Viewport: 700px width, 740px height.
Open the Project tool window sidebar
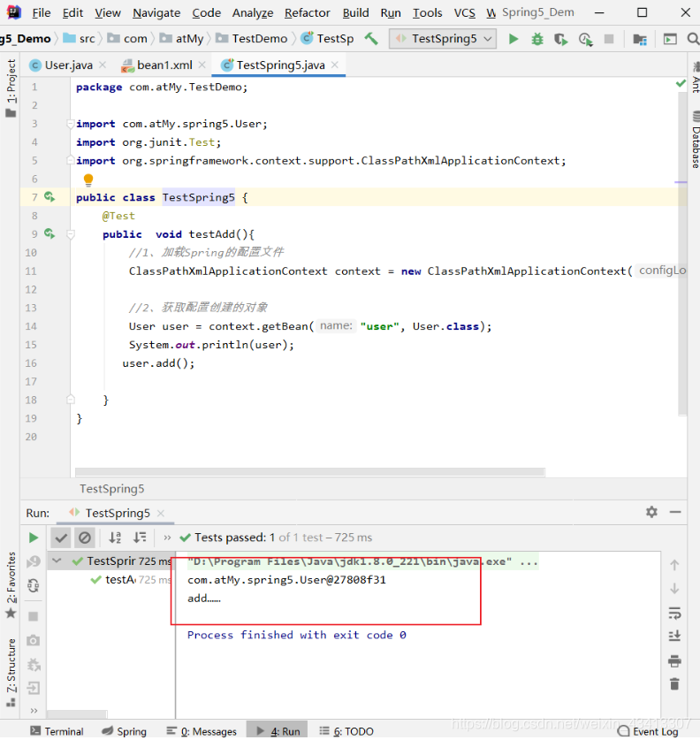11,88
